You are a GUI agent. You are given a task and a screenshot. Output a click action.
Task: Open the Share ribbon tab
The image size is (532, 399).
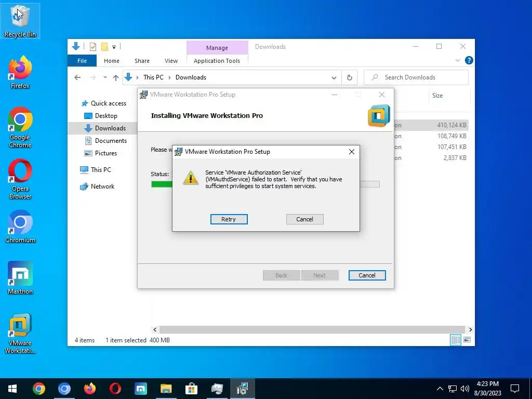(142, 61)
